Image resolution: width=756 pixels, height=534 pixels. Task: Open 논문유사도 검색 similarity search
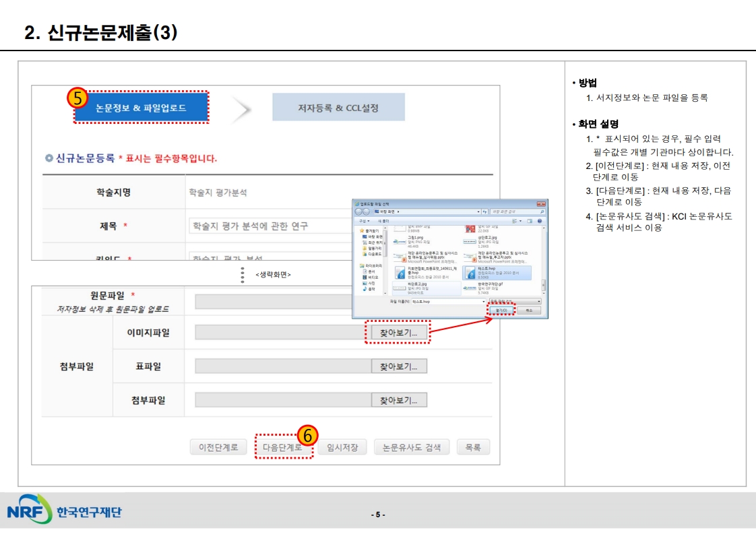click(412, 447)
